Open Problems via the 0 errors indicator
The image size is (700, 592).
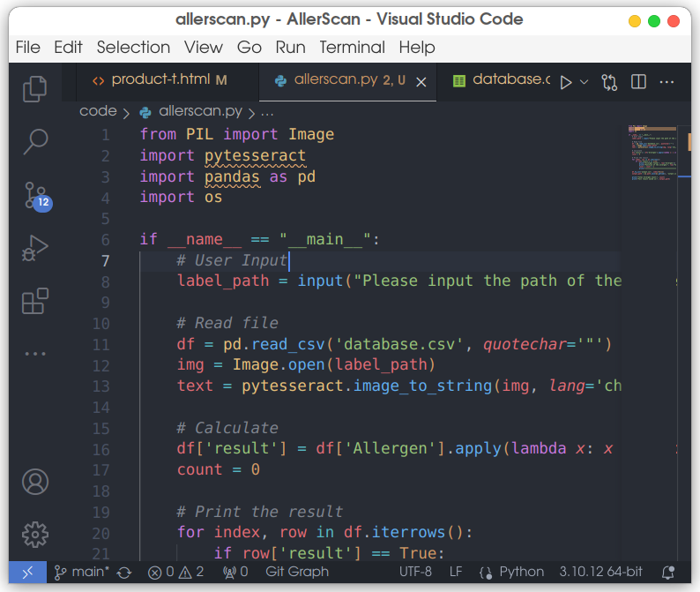coord(160,573)
